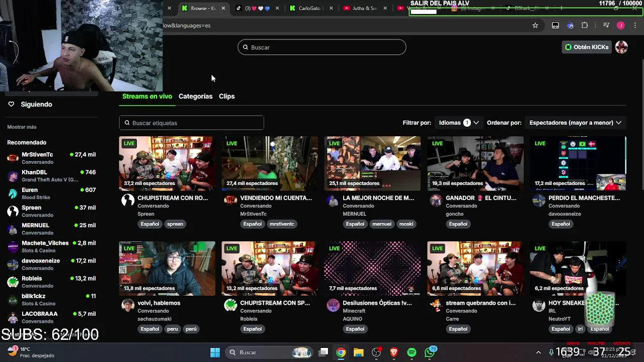Switch to the CarloGato browser tab

click(x=311, y=8)
